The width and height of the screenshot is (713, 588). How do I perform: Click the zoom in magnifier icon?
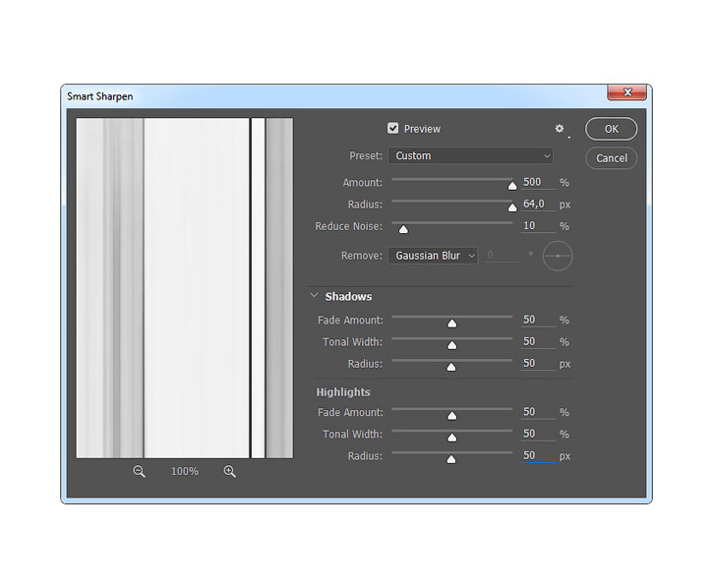point(229,471)
